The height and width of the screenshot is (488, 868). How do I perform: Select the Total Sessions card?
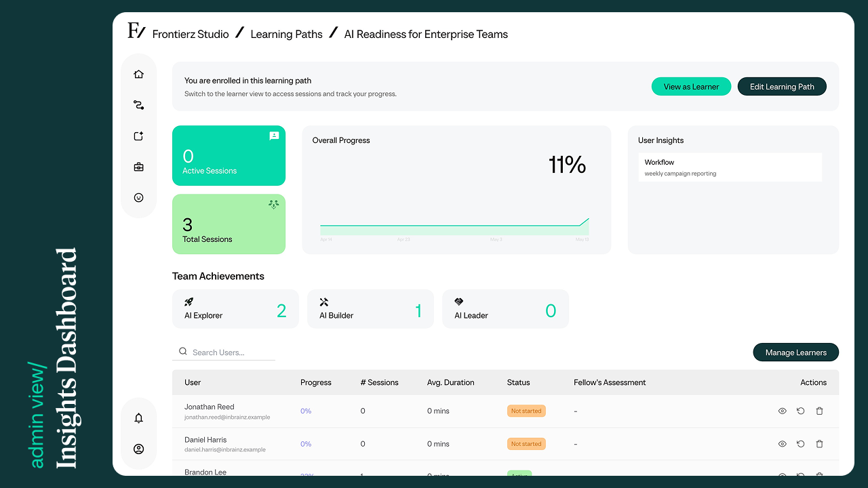(229, 224)
